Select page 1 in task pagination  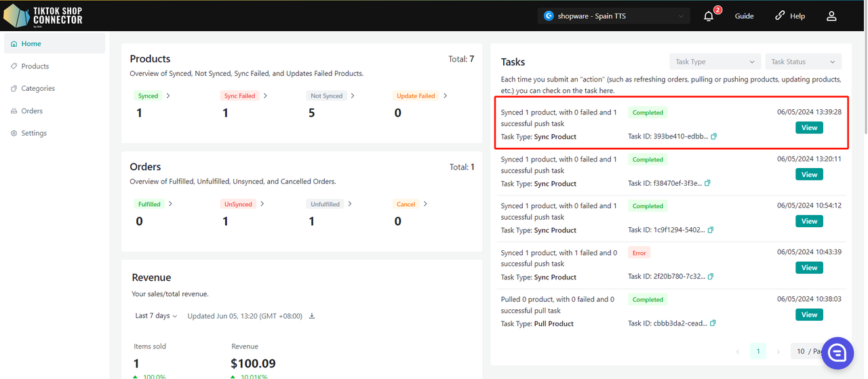pos(757,351)
